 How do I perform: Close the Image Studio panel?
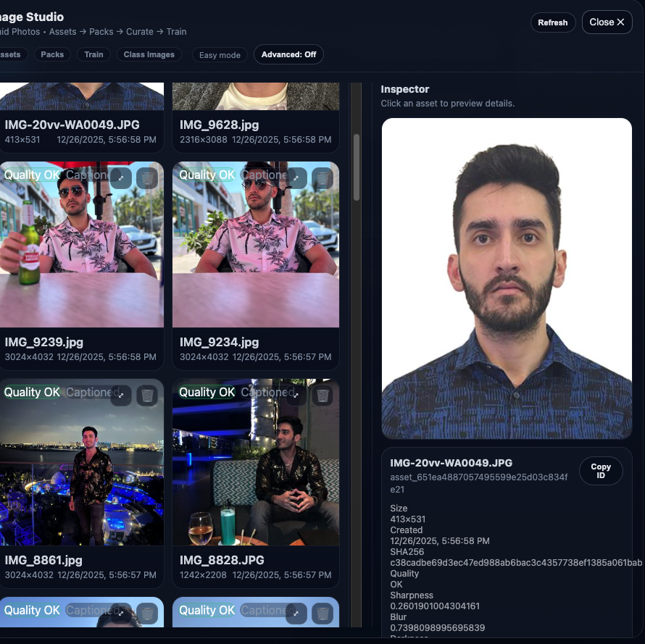coord(607,22)
